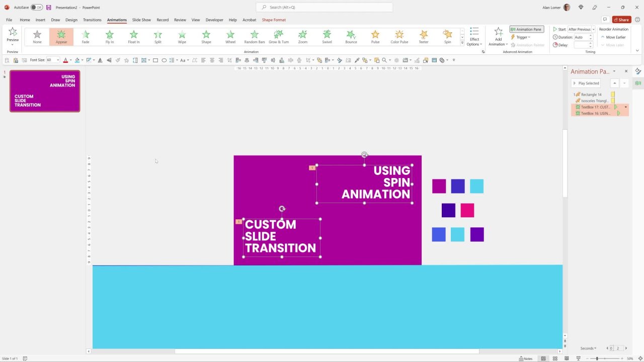Screen dimensions: 644x362
Task: Toggle the AutoSave switch
Action: (36, 8)
